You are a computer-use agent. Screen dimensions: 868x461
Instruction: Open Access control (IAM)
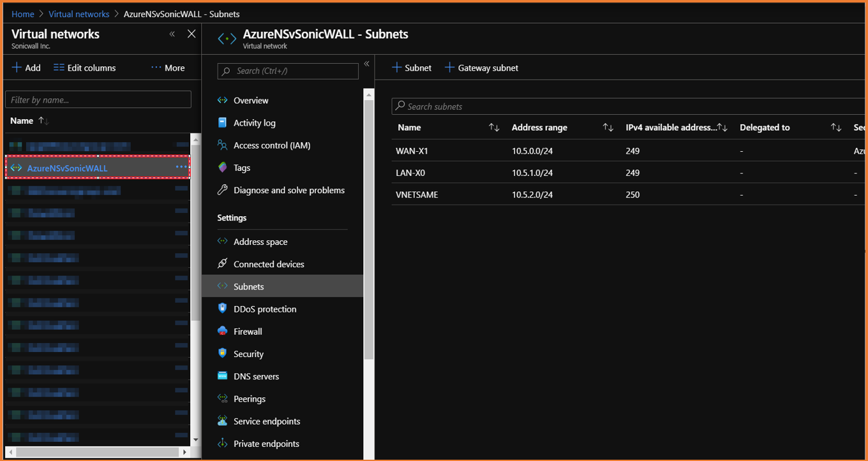tap(272, 145)
